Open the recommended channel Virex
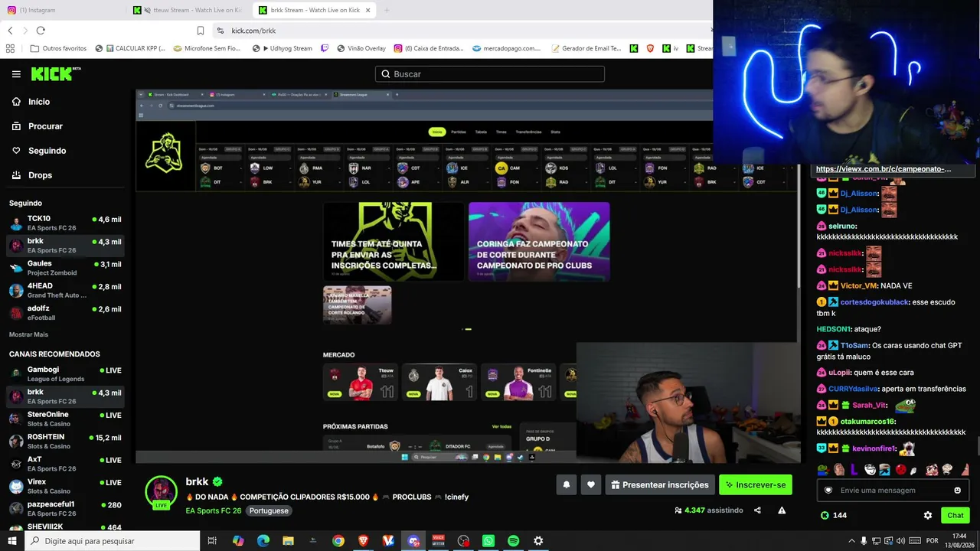The width and height of the screenshot is (980, 551). 65,486
